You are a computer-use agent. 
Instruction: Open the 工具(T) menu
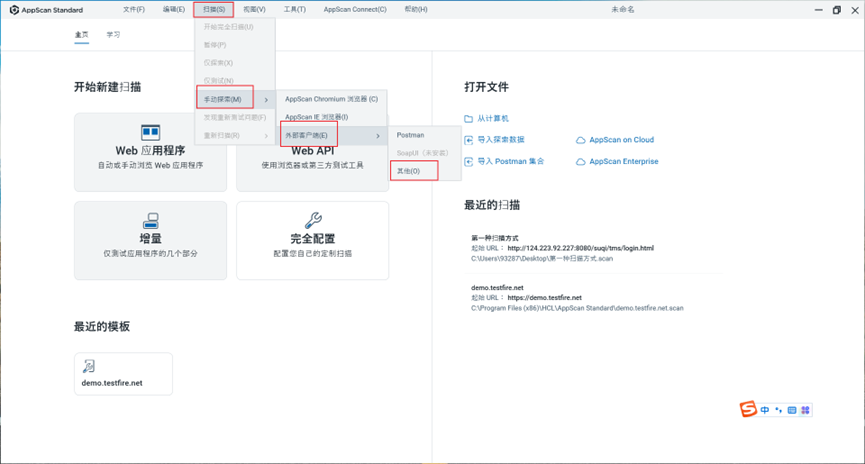(295, 9)
